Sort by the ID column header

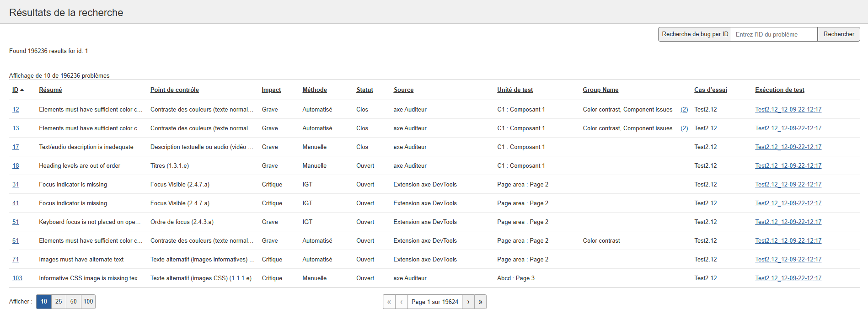coord(16,90)
